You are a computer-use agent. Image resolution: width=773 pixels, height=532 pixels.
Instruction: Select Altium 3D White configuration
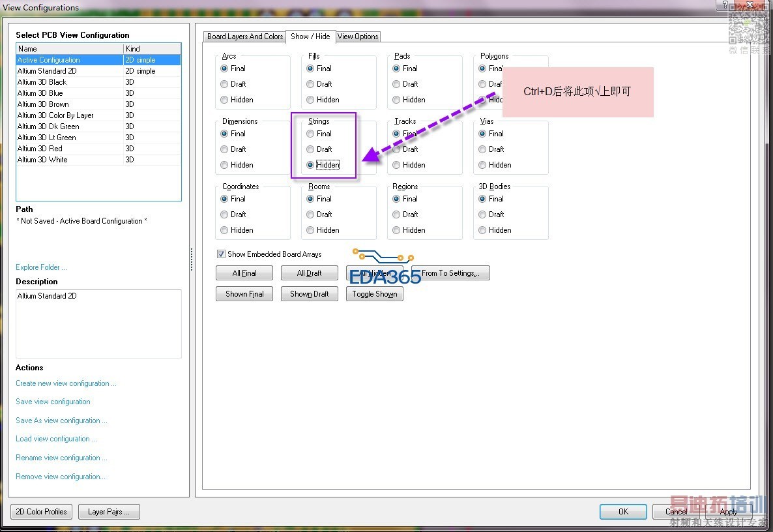pos(98,160)
